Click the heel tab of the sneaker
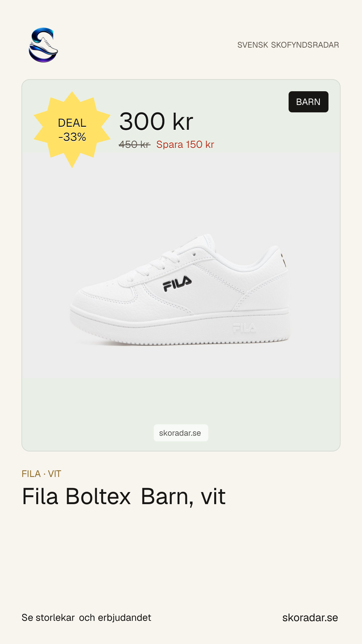 click(281, 258)
